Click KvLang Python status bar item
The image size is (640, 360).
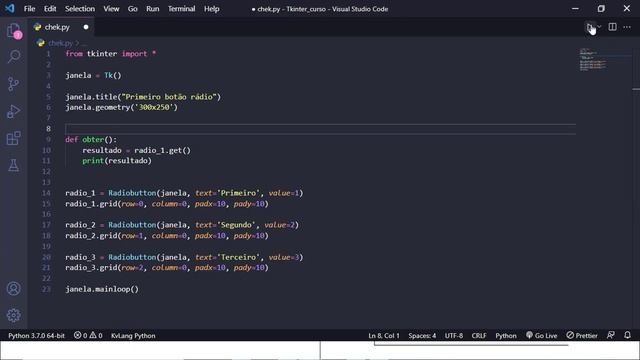(x=133, y=336)
